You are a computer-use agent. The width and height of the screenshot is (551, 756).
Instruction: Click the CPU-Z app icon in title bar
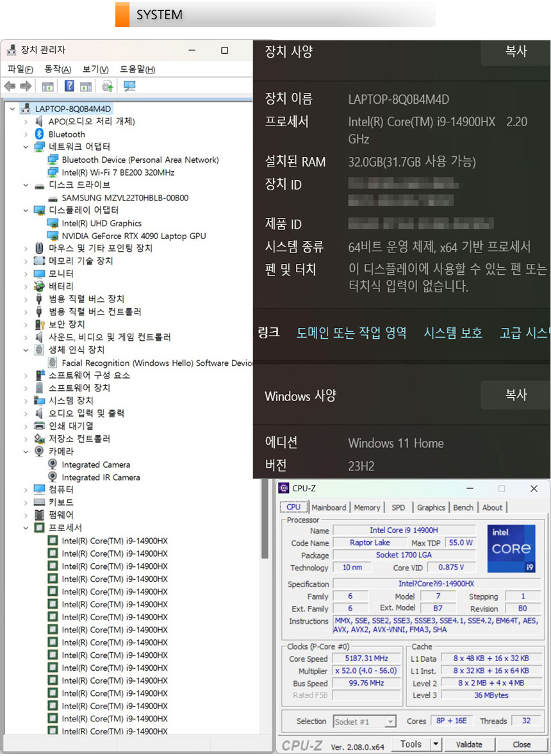[284, 488]
